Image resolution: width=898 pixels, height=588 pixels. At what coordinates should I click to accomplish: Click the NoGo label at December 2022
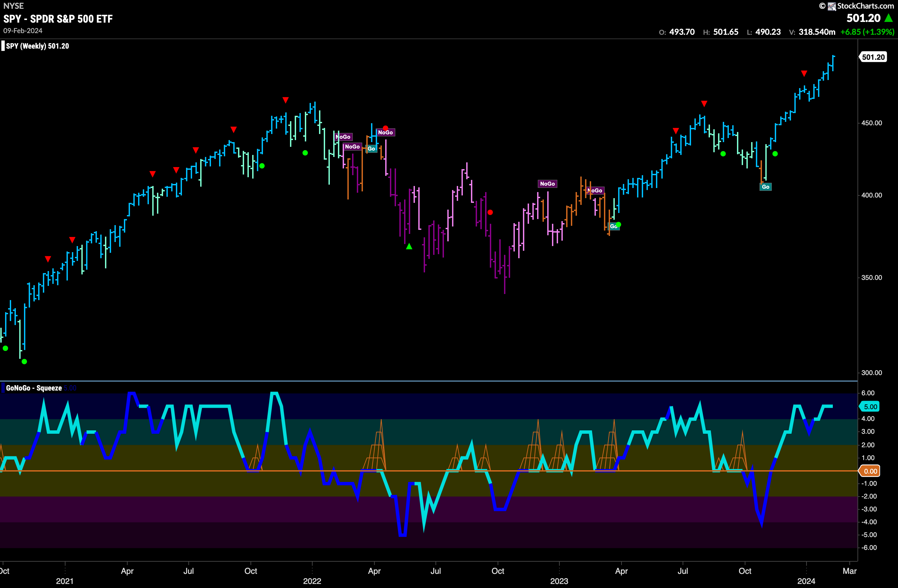tap(548, 184)
